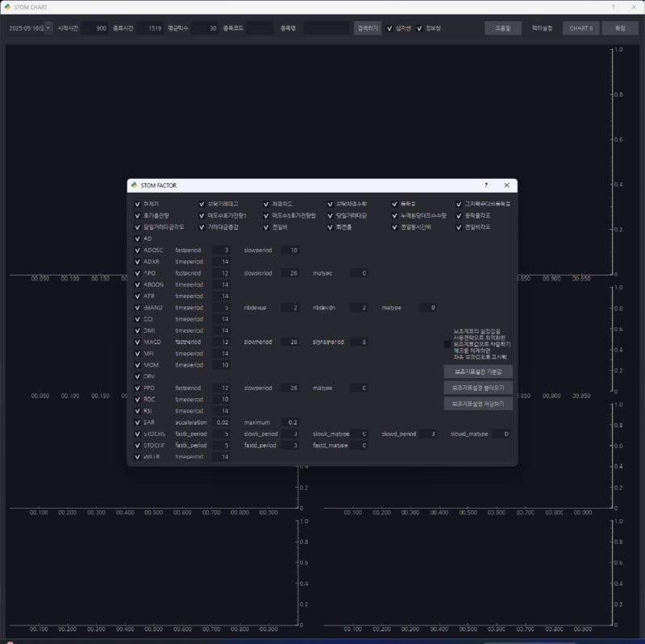Viewport: 645px width, 644px height.
Task: Toggle the 십자선 crosshair checkbox
Action: pos(389,28)
